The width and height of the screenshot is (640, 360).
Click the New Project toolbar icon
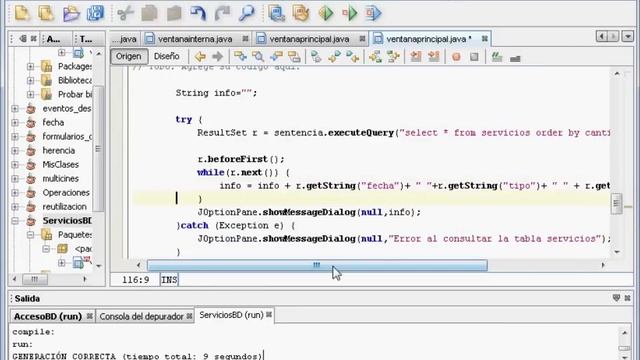pos(46,13)
